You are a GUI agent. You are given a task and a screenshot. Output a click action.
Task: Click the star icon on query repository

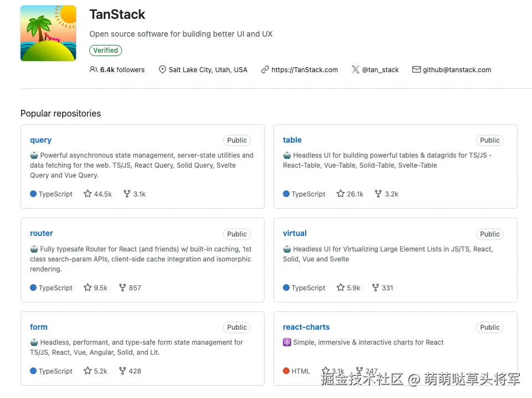point(88,194)
